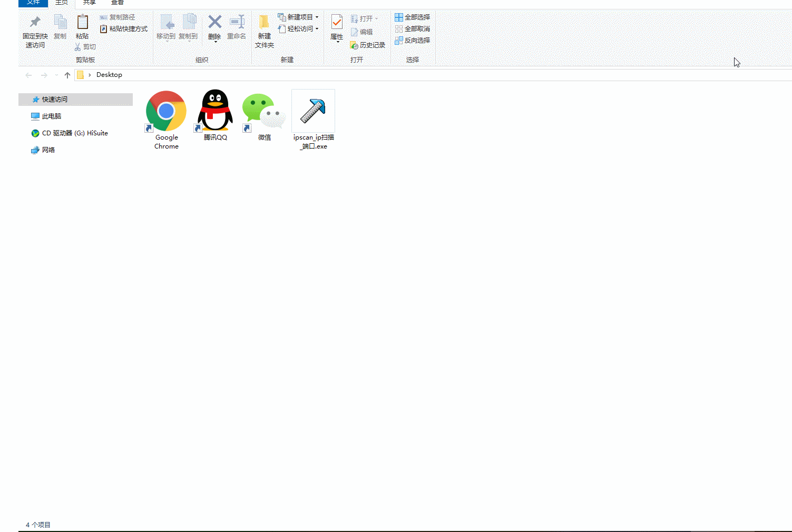The image size is (792, 532).
Task: Click the Cut (剪切) scissors icon
Action: tap(78, 47)
